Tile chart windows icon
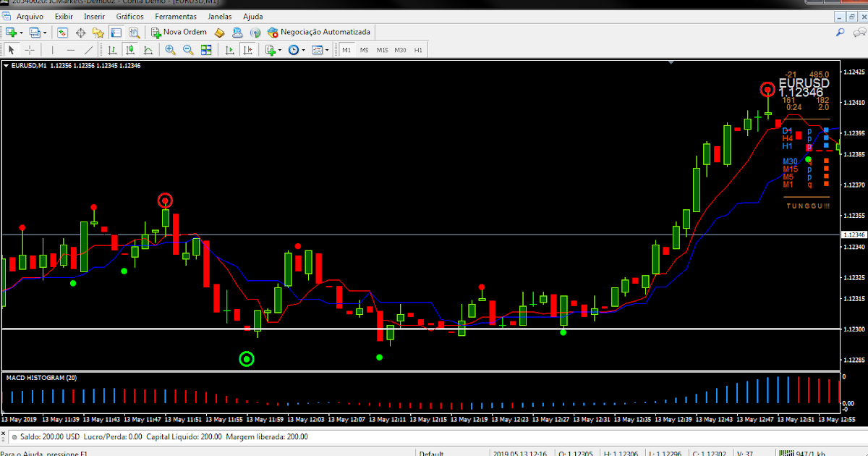Screen dimensions: 868x456 click(x=206, y=50)
